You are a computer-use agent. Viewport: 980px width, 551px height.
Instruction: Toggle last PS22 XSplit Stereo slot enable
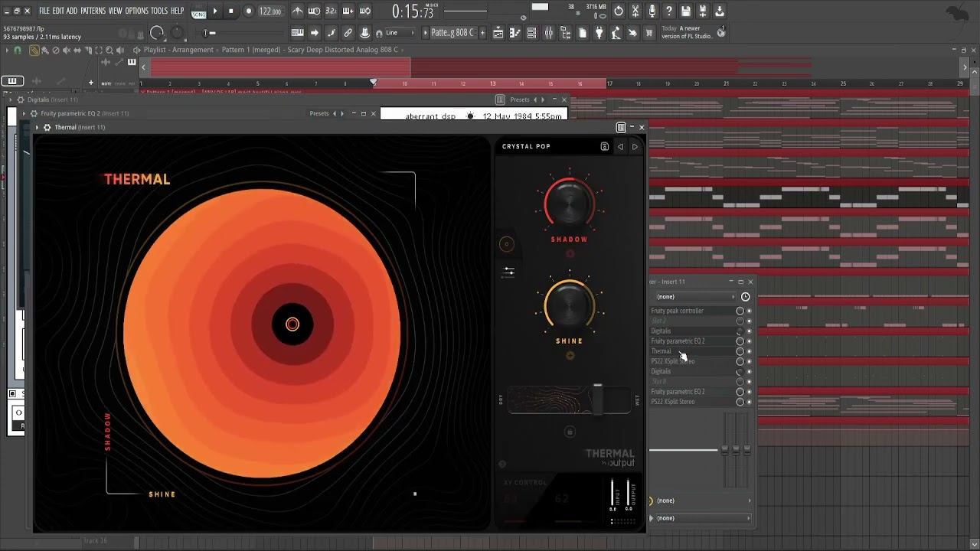pyautogui.click(x=749, y=402)
